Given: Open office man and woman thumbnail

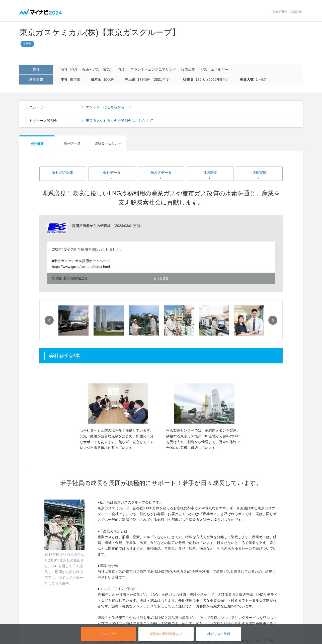Looking at the screenshot, I should [x=249, y=320].
